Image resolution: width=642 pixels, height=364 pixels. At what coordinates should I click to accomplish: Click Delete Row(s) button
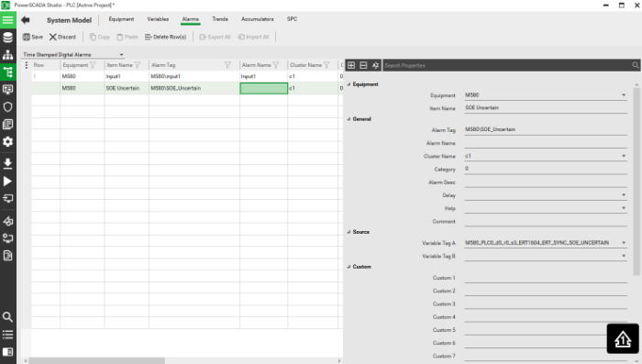click(165, 37)
